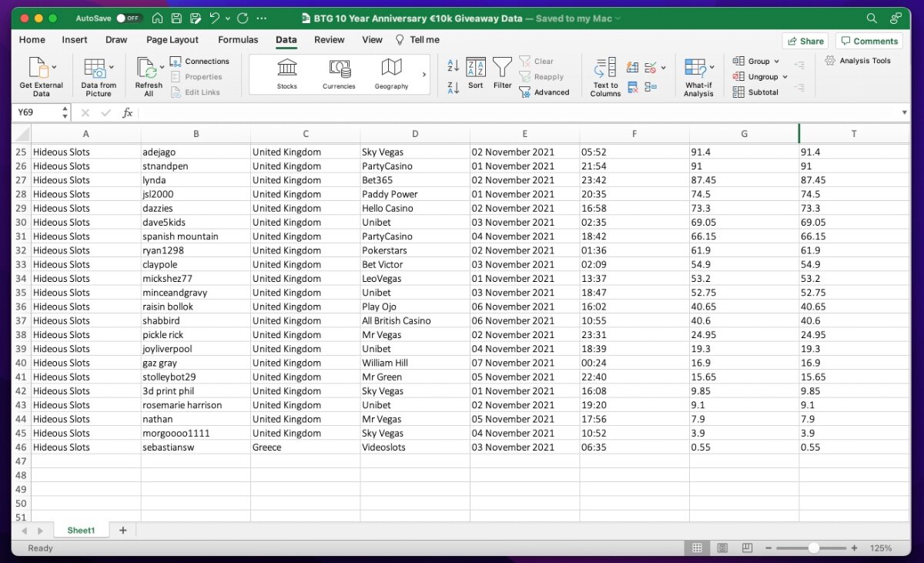Image resolution: width=924 pixels, height=563 pixels.
Task: Select the Review ribbon tab
Action: click(x=330, y=40)
